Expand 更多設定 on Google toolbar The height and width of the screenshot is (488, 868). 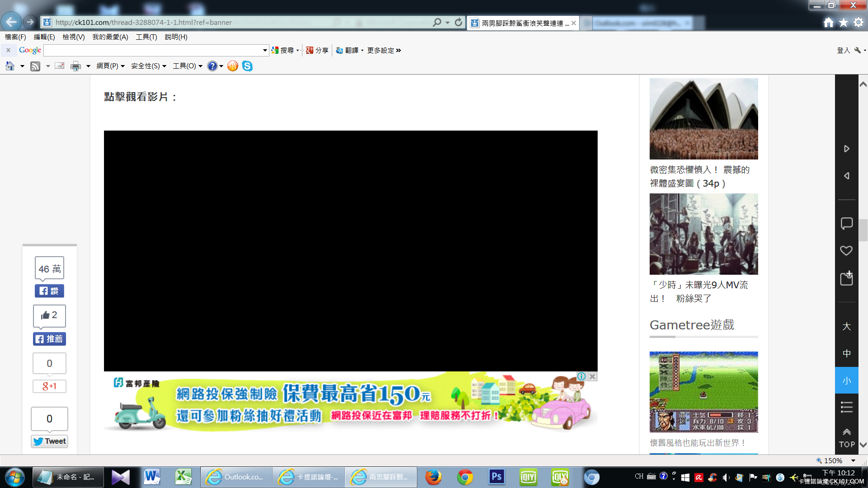pos(384,50)
